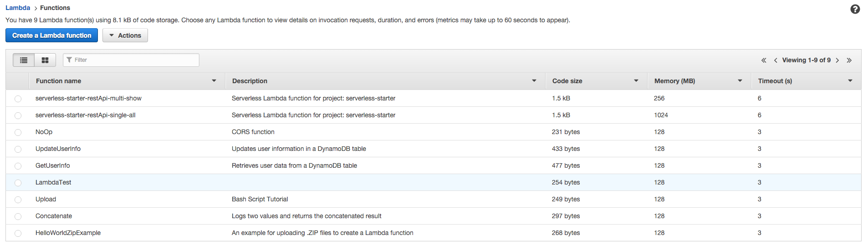This screenshot has height=250, width=868.
Task: Open Memory (MB) column sort arrow
Action: (x=740, y=81)
